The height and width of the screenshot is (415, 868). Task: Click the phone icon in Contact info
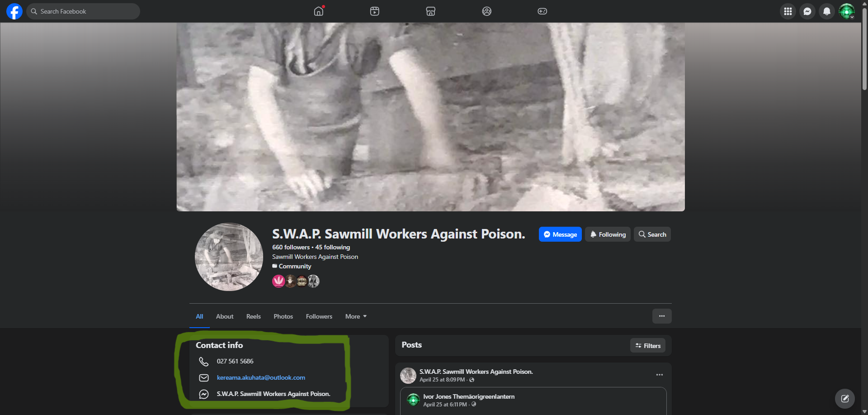pyautogui.click(x=204, y=361)
